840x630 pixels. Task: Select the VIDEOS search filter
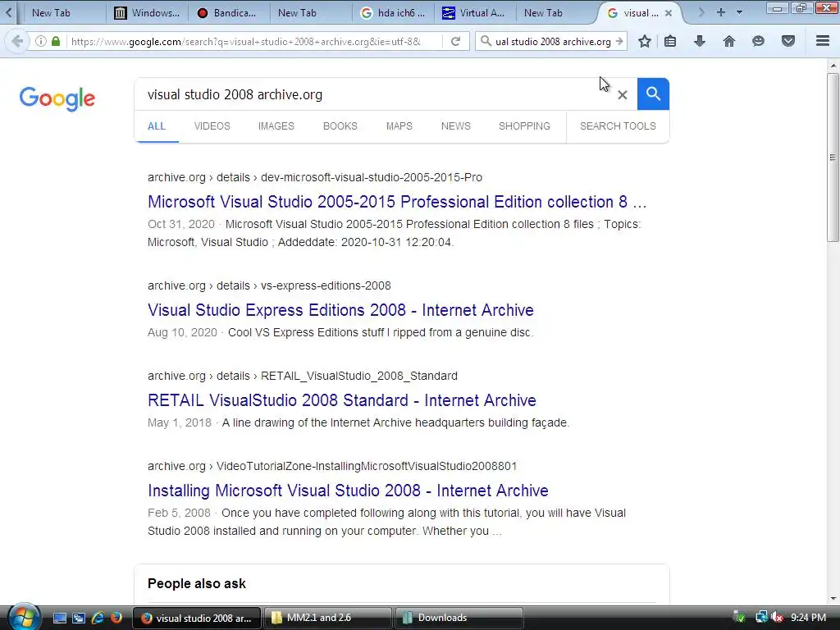[212, 126]
